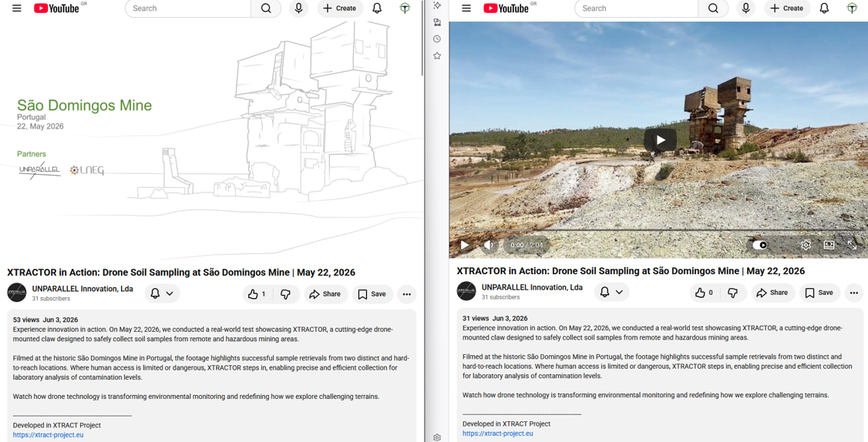Like the video in the right window
Image resolution: width=868 pixels, height=442 pixels.
[704, 293]
